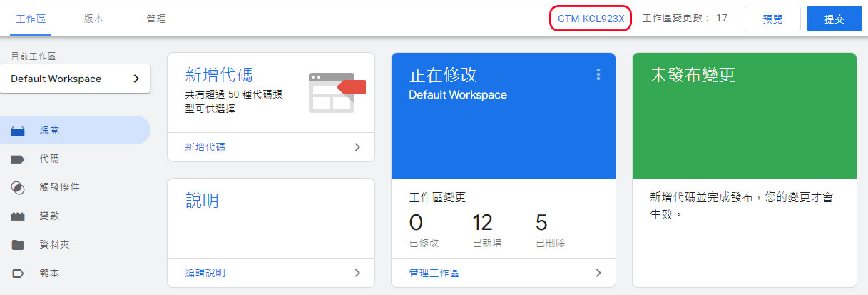868x295 pixels.
Task: Switch to the 版本 tab
Action: point(93,19)
